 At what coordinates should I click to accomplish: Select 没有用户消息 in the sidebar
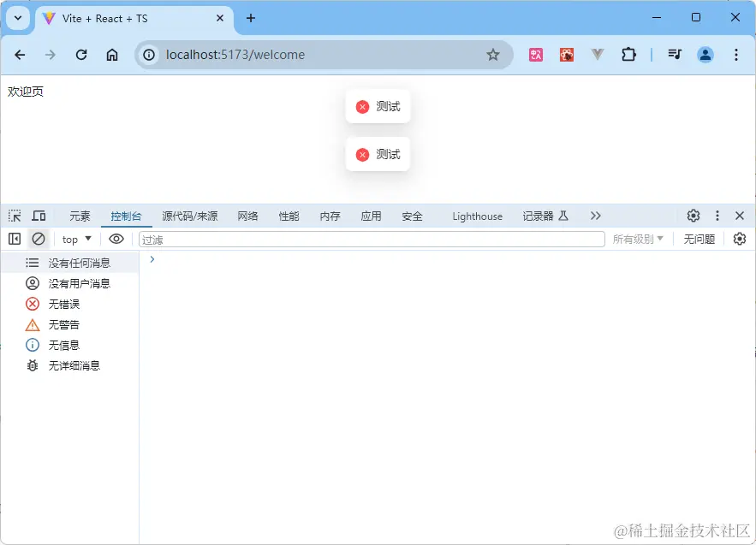click(x=70, y=283)
